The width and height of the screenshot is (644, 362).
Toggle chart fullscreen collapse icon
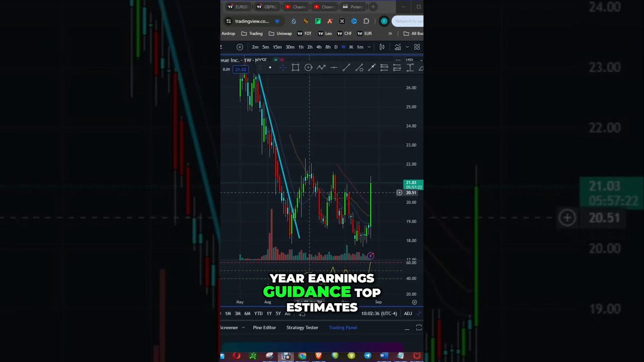coord(420,314)
